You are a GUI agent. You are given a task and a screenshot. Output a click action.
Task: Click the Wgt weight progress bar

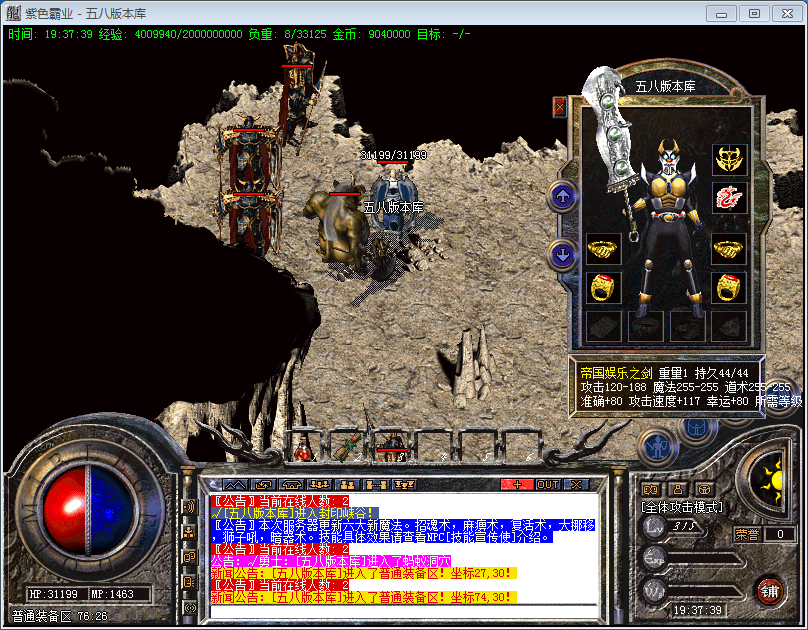(706, 592)
